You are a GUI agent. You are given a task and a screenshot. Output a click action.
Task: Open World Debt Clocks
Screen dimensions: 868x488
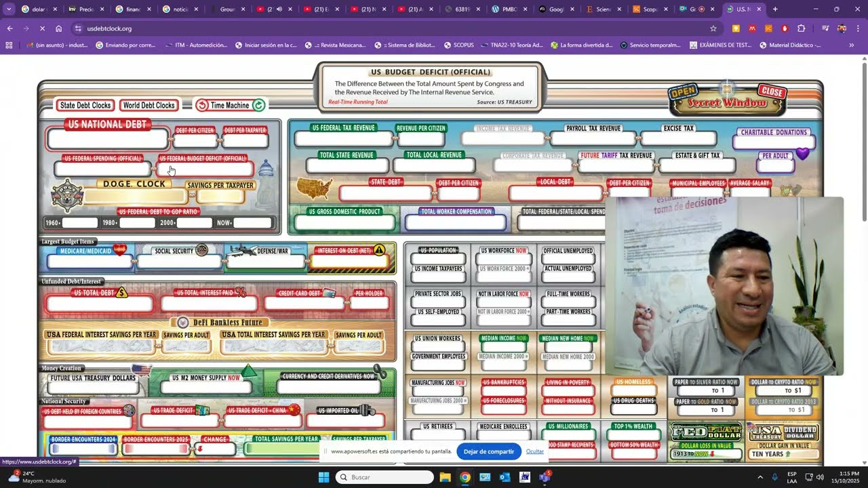coord(149,105)
